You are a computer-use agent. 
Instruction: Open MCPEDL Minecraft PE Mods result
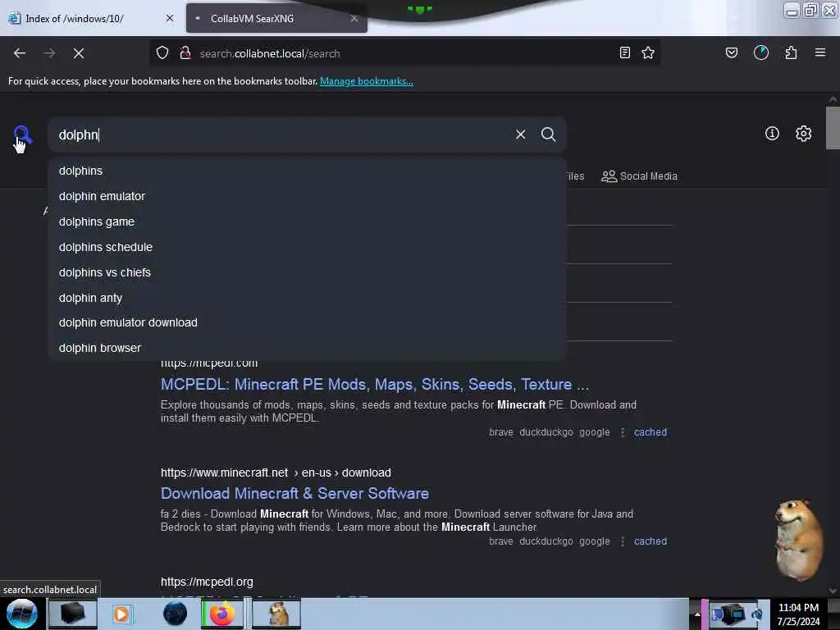click(x=374, y=385)
